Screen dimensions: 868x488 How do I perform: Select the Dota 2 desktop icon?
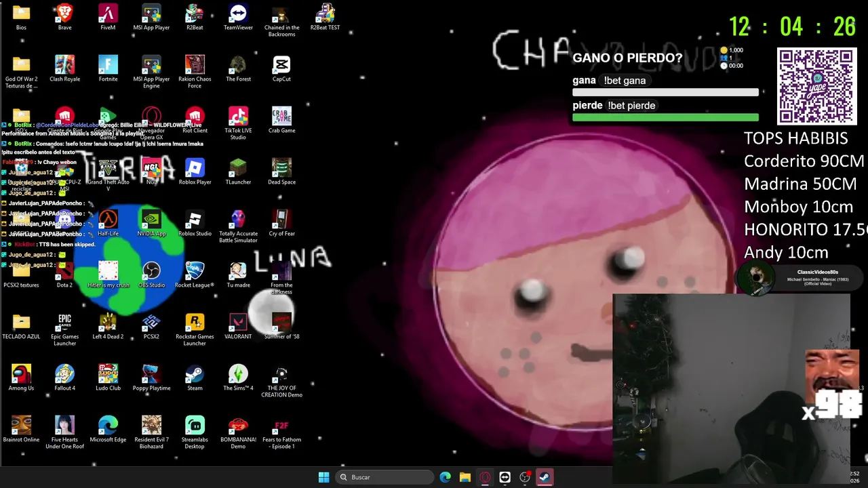click(64, 275)
